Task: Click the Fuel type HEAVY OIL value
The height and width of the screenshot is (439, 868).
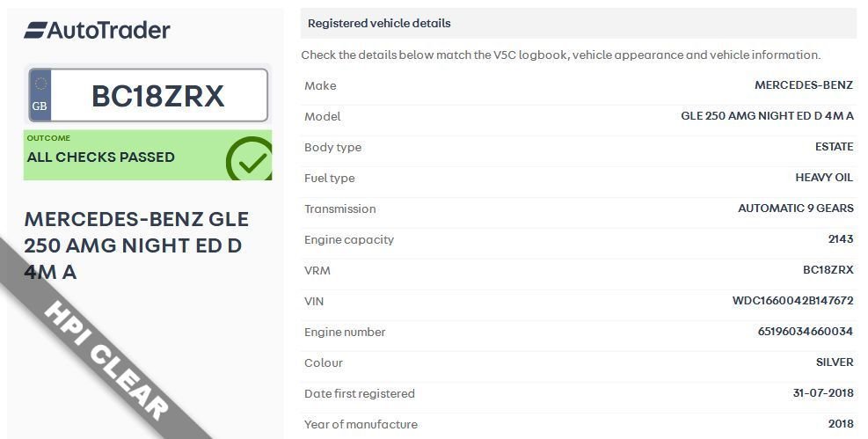Action: 824,178
